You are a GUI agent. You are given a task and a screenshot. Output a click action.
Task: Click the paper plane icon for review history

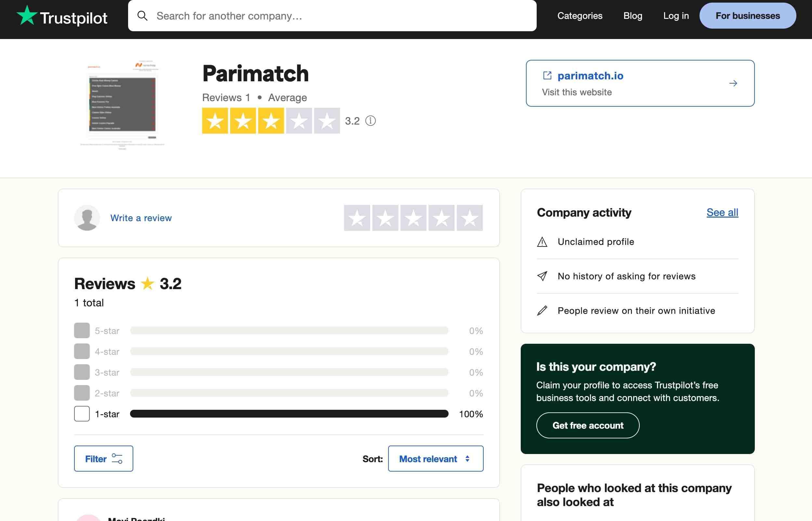pos(542,276)
